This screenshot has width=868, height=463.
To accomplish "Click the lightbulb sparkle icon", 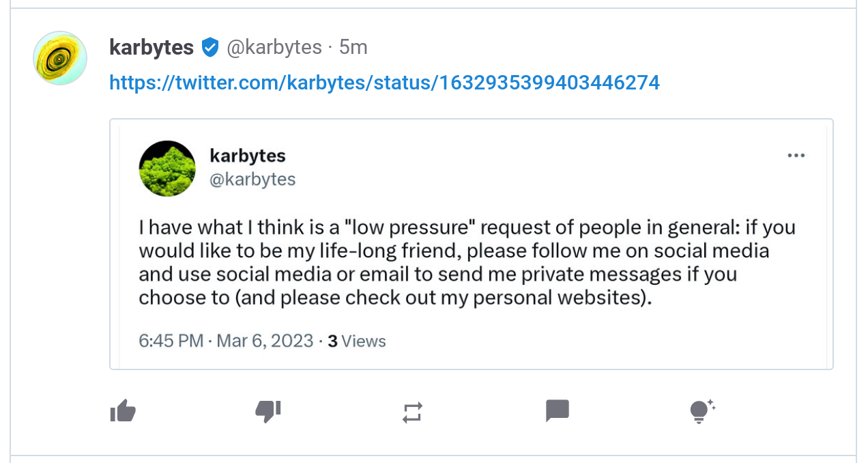I will point(701,412).
